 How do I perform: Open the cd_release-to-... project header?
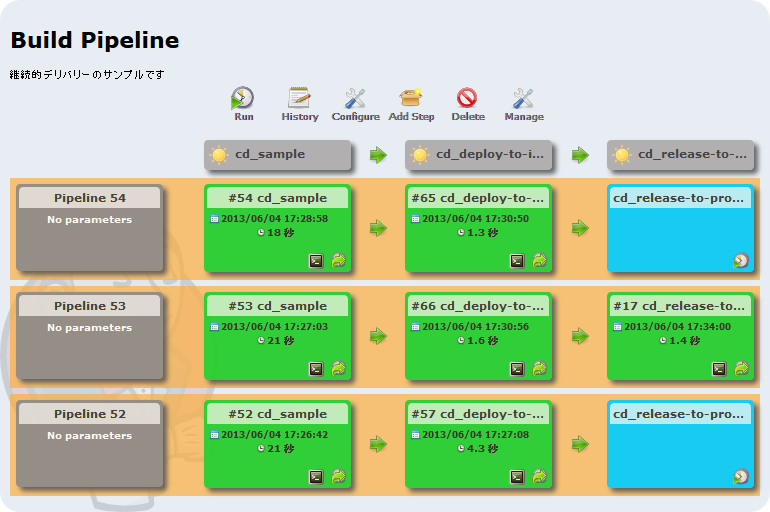[x=692, y=155]
